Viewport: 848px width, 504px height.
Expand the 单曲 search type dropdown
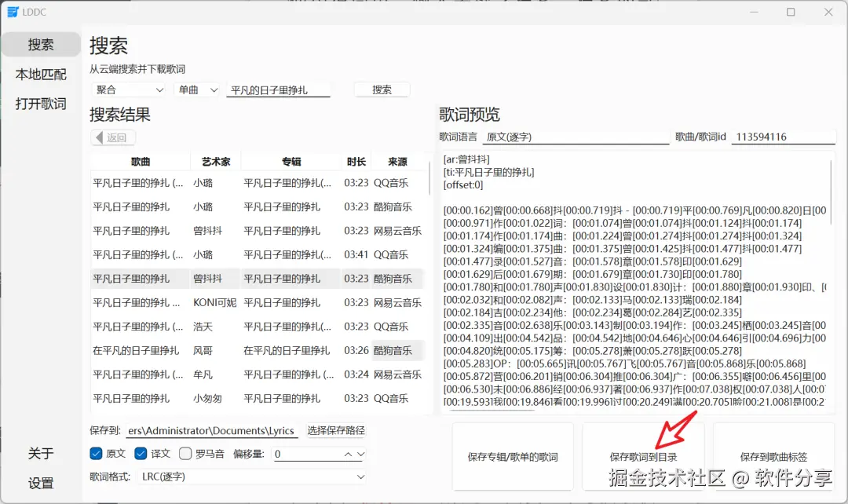(x=198, y=89)
